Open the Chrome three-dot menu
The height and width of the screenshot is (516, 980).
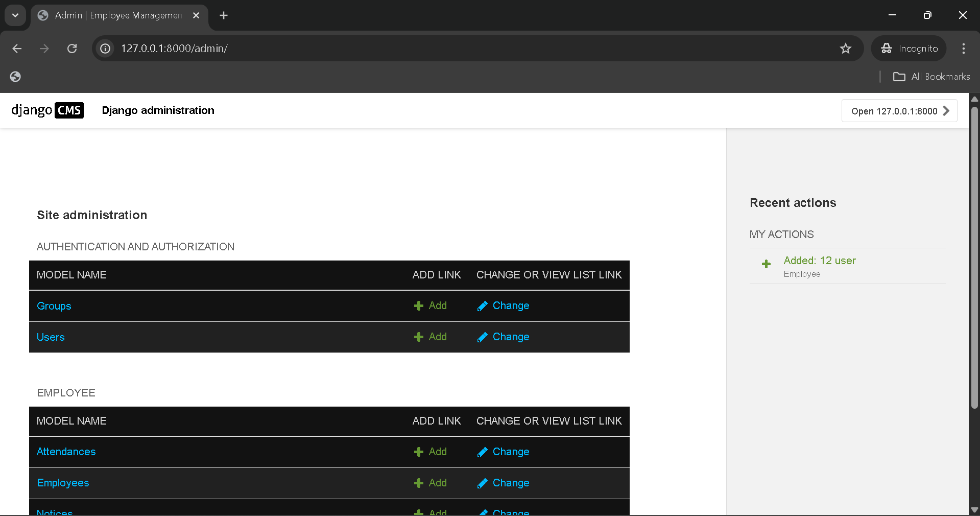963,49
